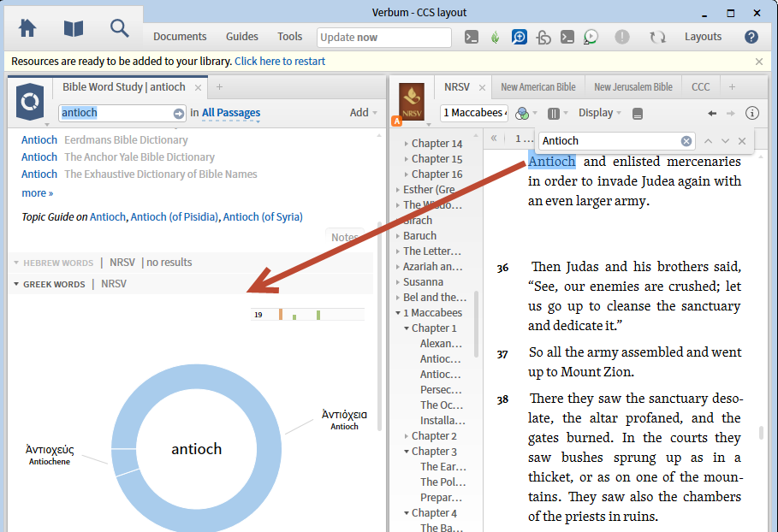Screen dimensions: 778x532
Task: Click the 'more »' link
Action: [x=37, y=193]
